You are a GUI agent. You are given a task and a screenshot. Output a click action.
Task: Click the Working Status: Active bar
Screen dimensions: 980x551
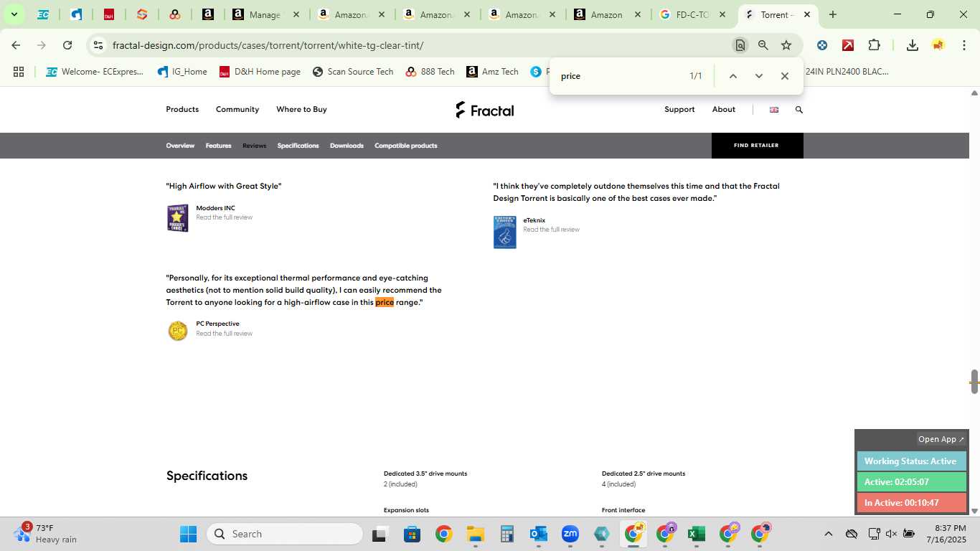911,461
